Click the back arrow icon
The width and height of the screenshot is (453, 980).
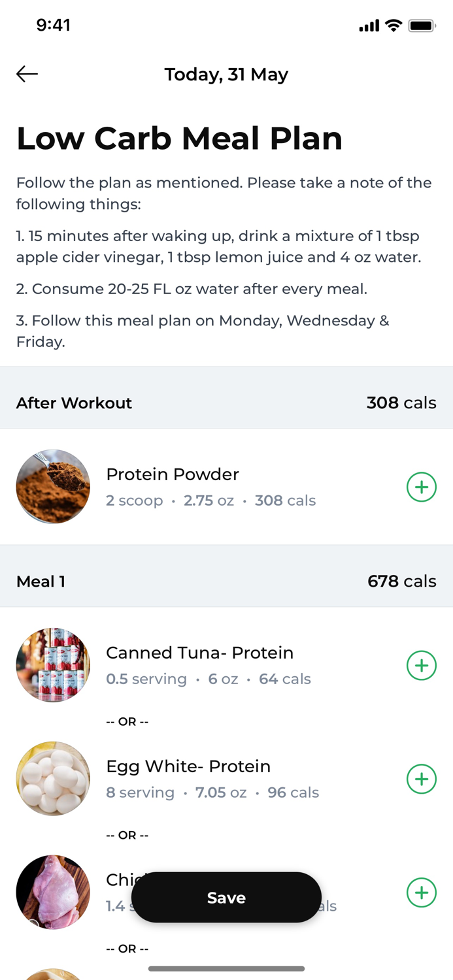[x=26, y=74]
